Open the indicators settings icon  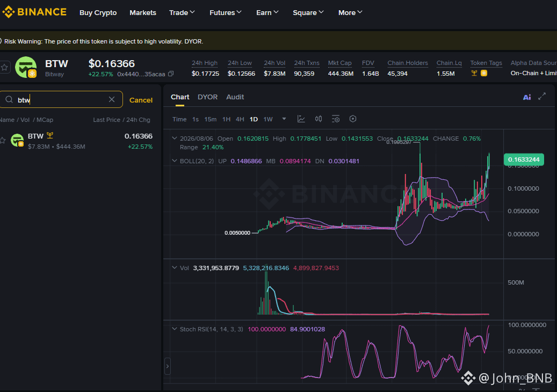point(336,119)
